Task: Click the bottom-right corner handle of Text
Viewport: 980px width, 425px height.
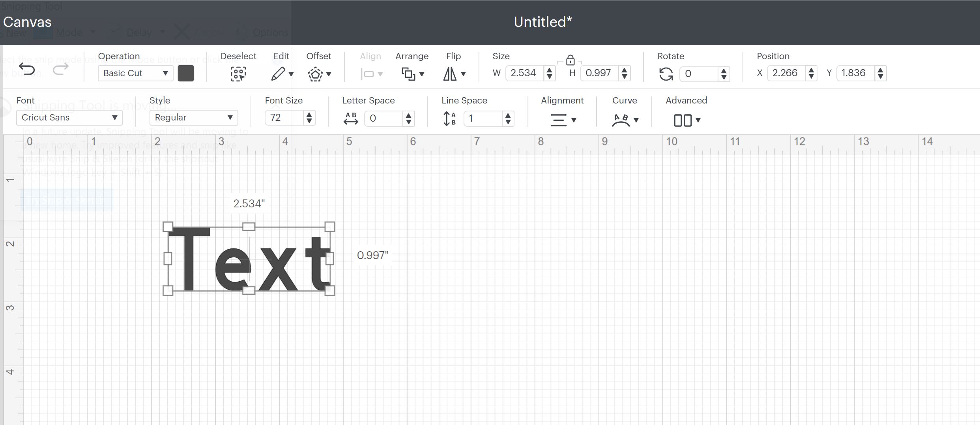Action: (x=330, y=291)
